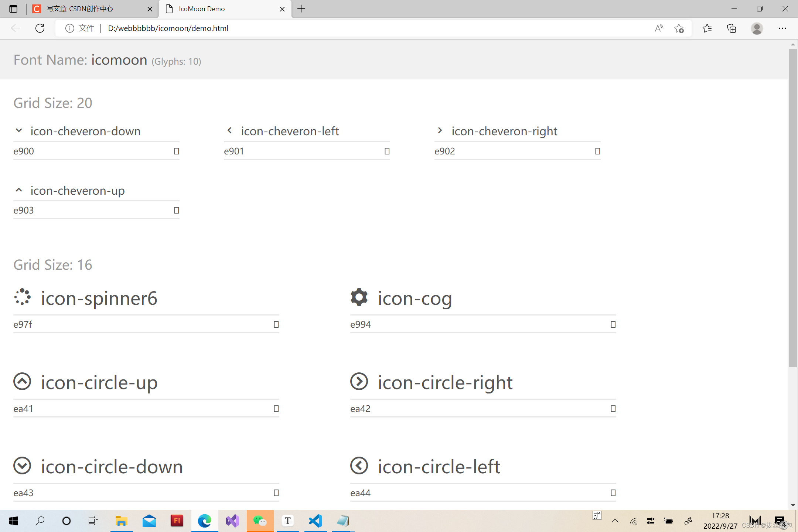Open WeChat from the taskbar

(x=260, y=521)
